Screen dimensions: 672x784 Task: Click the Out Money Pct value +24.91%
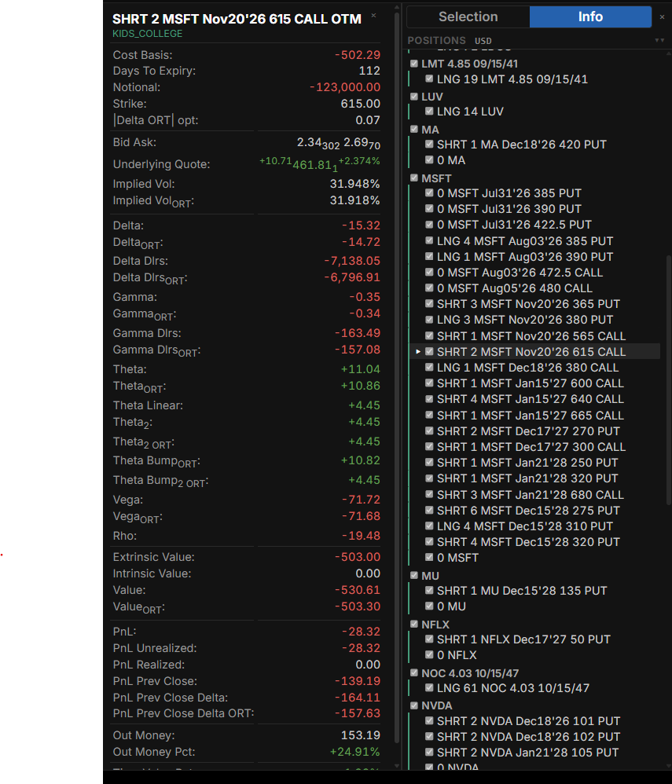[354, 752]
